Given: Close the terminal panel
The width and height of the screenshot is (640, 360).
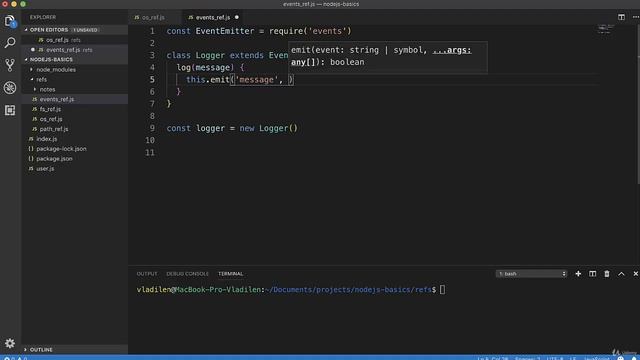Looking at the screenshot, I should tap(636, 273).
